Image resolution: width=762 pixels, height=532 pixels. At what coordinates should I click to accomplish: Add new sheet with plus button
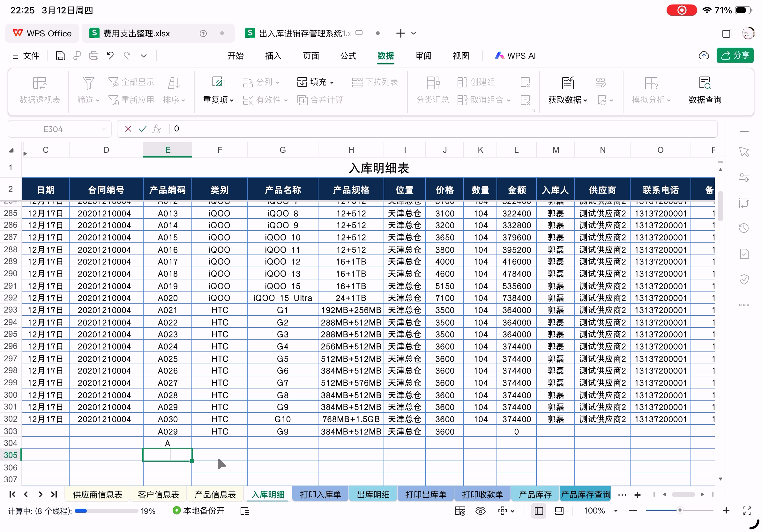tap(637, 495)
